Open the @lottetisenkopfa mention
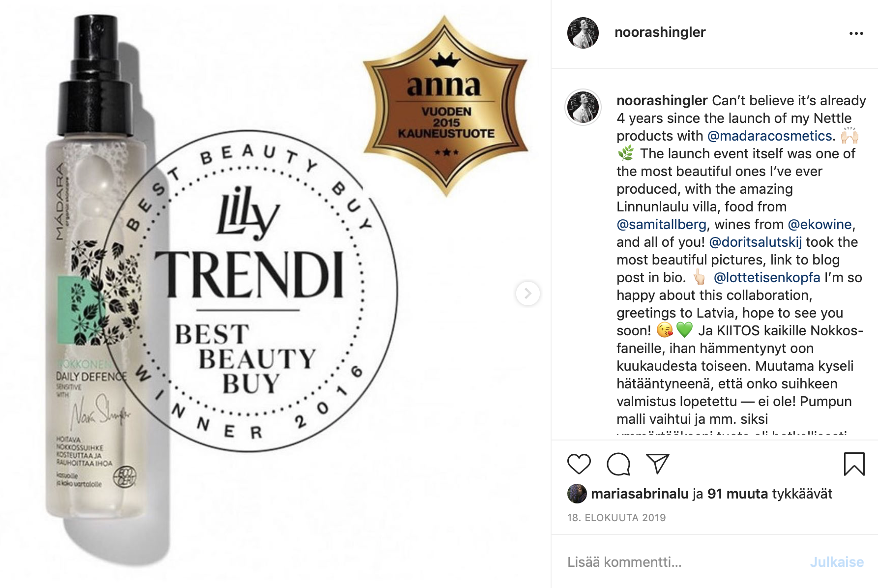Image resolution: width=878 pixels, height=588 pixels. [x=767, y=277]
